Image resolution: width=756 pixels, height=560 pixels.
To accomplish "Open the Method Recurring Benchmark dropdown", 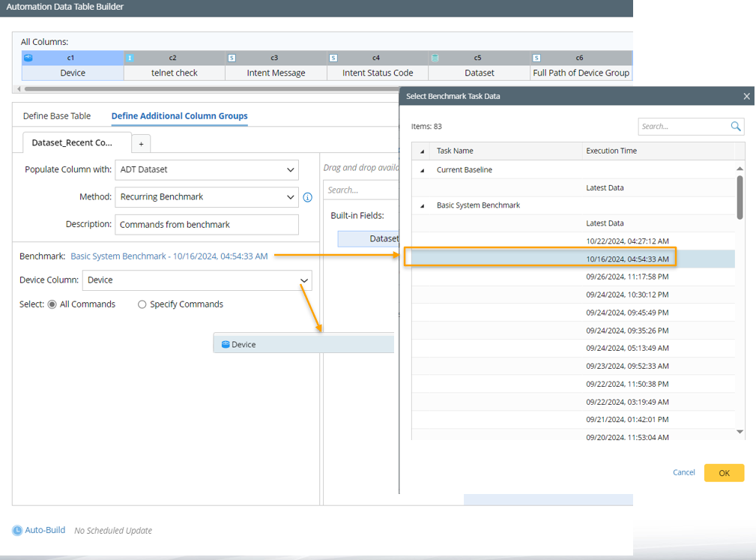I will 290,197.
